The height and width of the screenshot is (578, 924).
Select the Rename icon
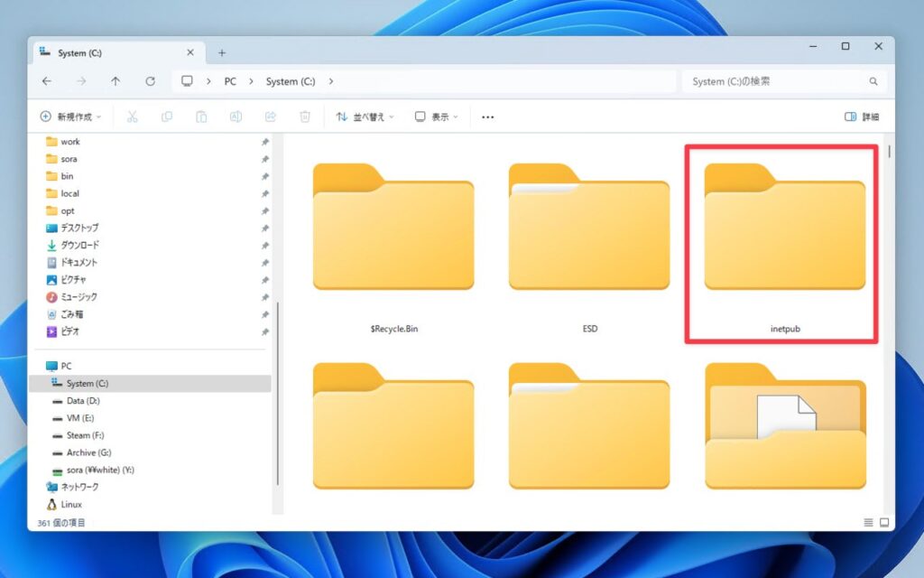(x=236, y=117)
